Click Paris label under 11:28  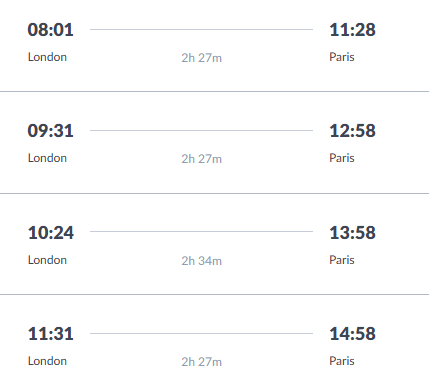pos(342,57)
